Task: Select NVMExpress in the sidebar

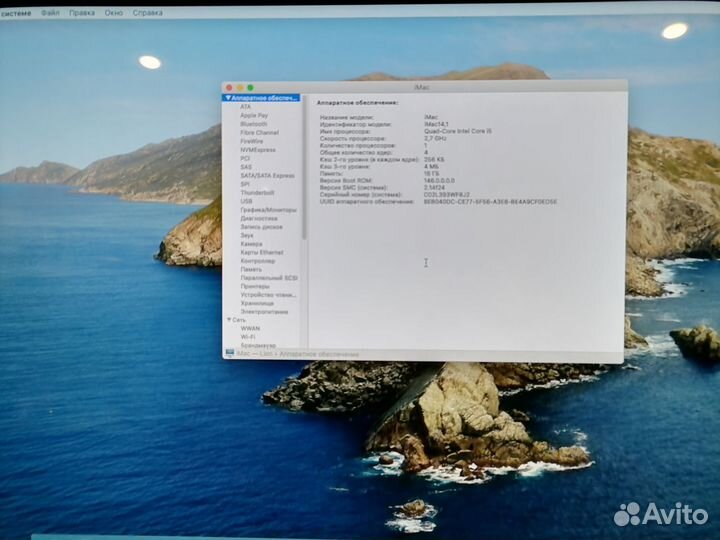Action: (258, 150)
